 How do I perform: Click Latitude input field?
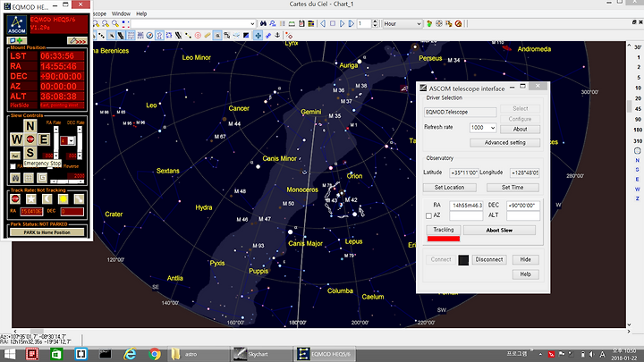click(x=463, y=173)
